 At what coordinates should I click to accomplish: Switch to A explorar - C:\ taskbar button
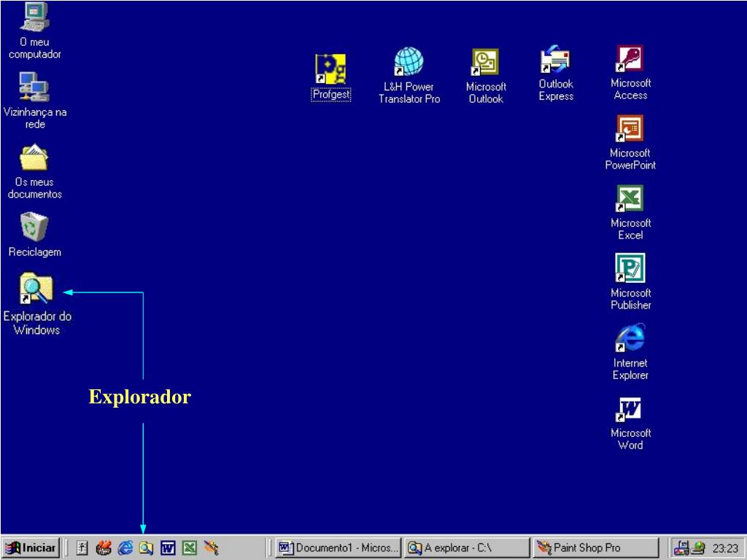pyautogui.click(x=468, y=548)
